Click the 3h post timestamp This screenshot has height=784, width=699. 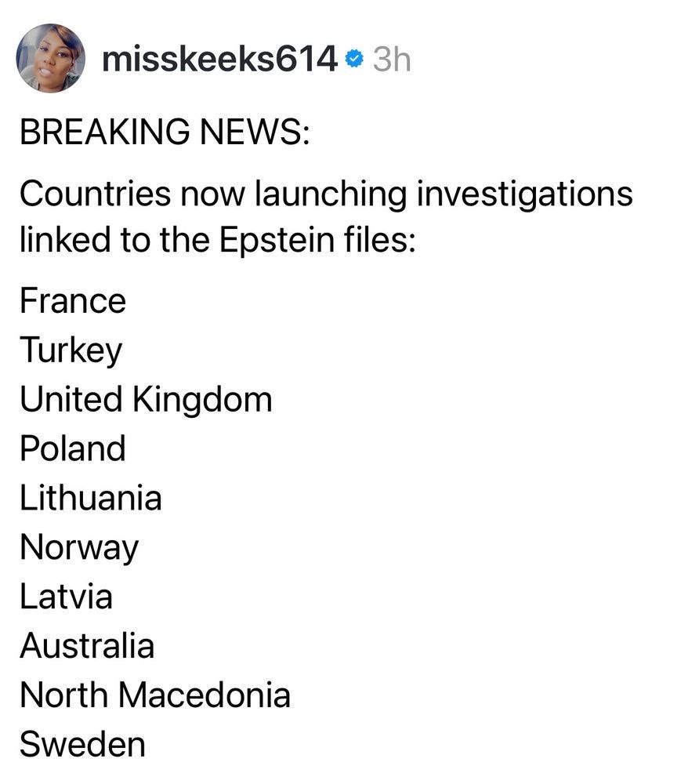coord(391,60)
